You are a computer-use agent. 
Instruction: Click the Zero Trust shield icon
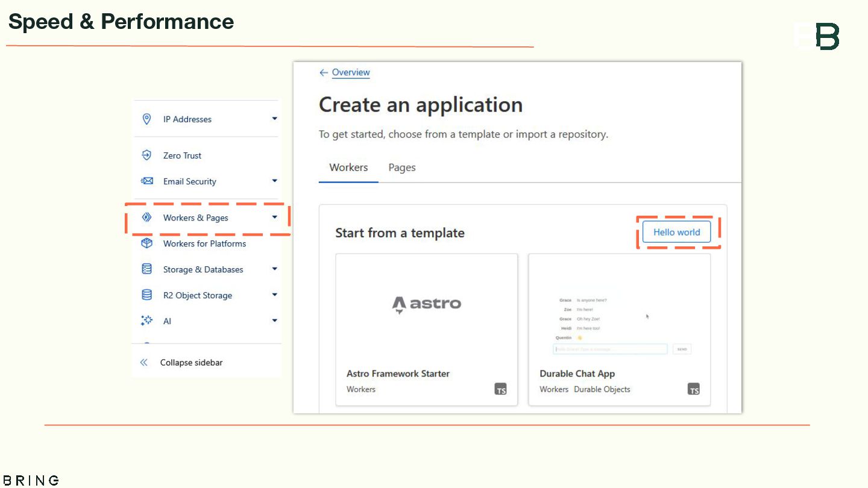(x=146, y=155)
